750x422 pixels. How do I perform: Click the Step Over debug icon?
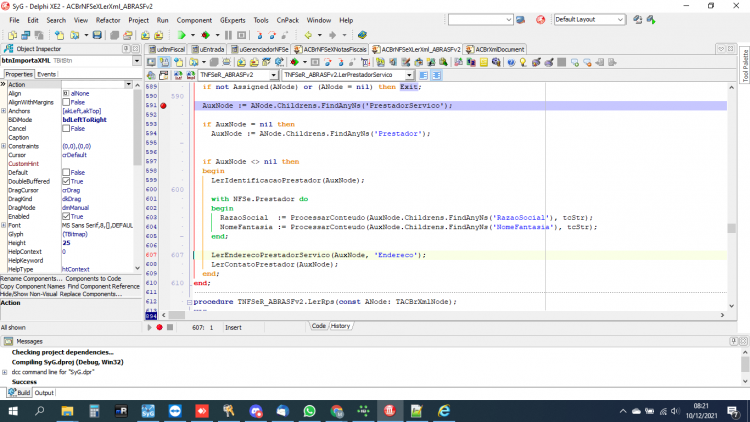(x=272, y=35)
